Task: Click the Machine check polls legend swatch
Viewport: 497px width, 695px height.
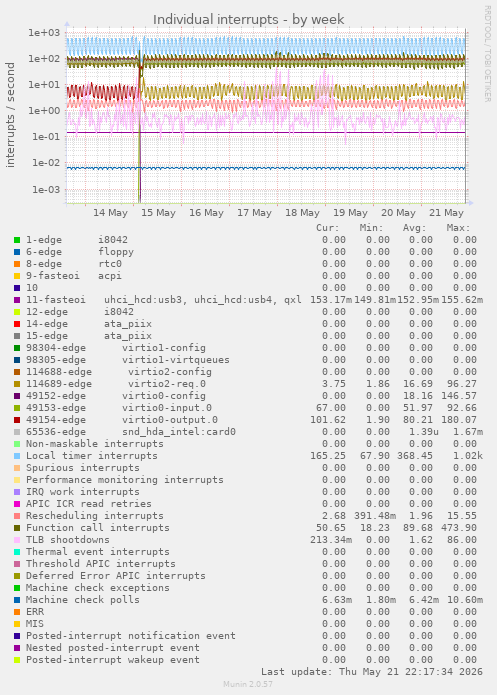Action: 17,600
